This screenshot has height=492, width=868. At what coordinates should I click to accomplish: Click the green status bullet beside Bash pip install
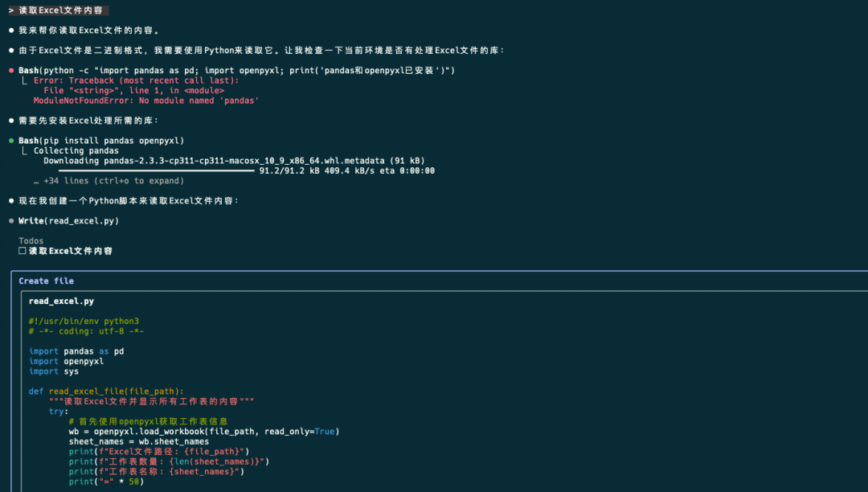[x=11, y=141]
